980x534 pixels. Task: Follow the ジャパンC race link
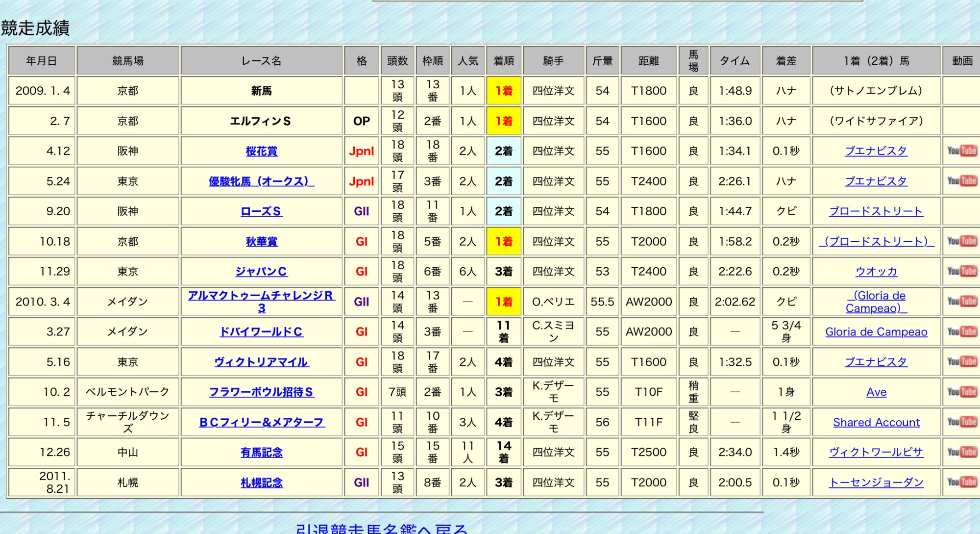coord(261,271)
